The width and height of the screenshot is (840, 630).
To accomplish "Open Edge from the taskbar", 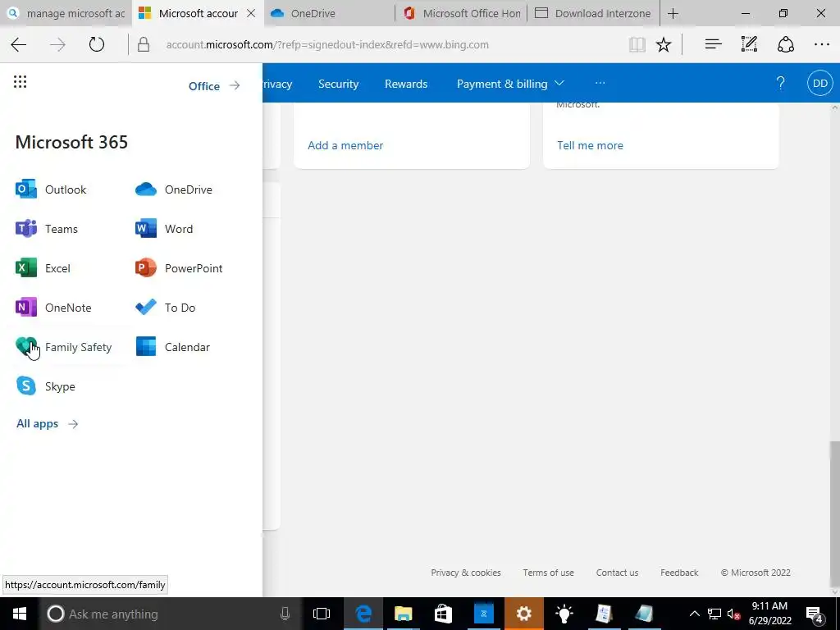I will tap(363, 614).
